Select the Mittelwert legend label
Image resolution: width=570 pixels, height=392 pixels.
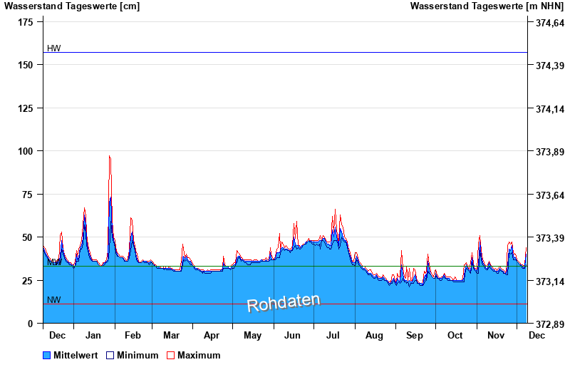(76, 355)
